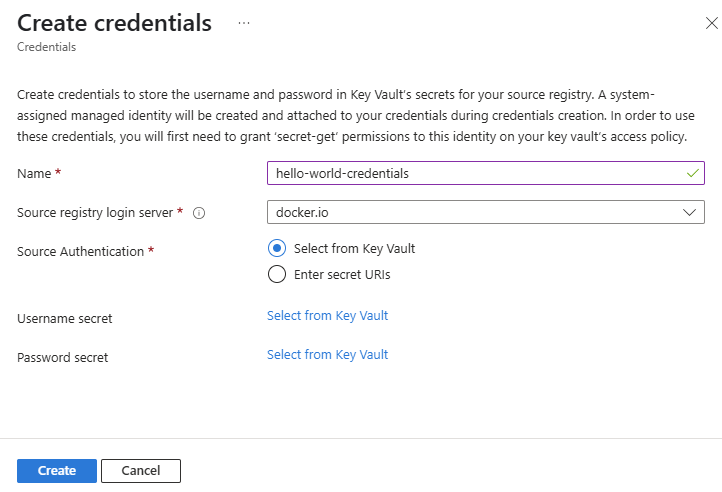Click info icon beside Source registry login server
Screen dimensions: 722x492
(x=199, y=213)
